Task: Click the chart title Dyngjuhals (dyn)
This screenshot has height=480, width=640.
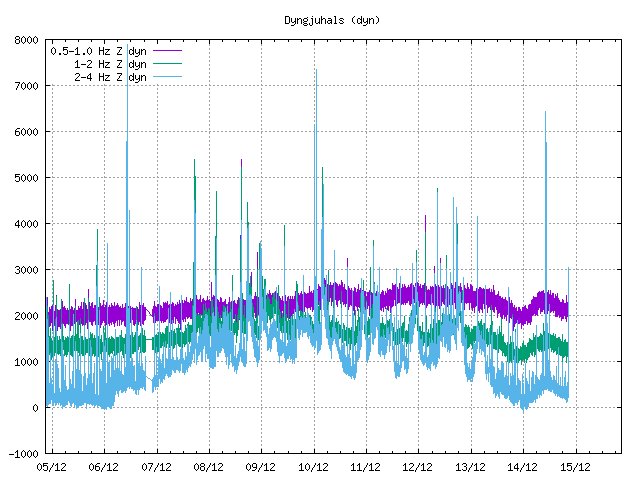Action: pyautogui.click(x=332, y=19)
